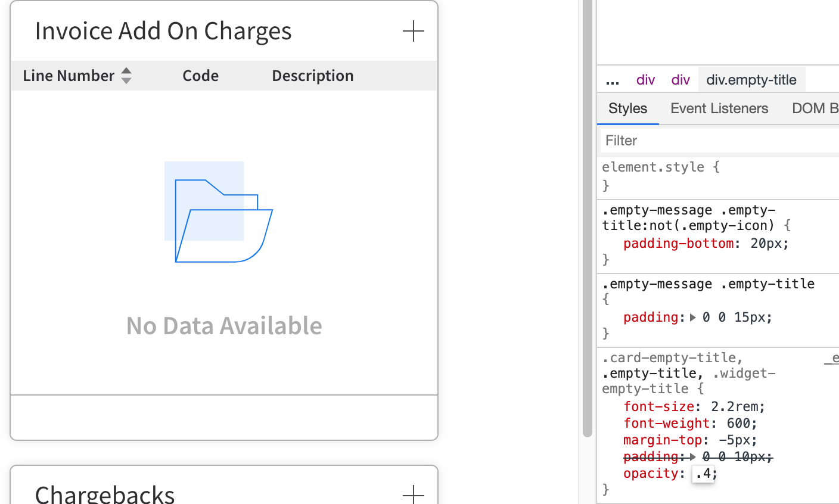Click the .empty-message .empty-title selector

pos(708,284)
